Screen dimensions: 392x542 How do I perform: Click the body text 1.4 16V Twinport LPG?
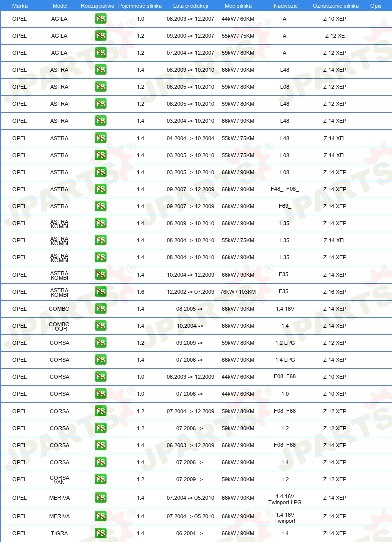tap(285, 499)
